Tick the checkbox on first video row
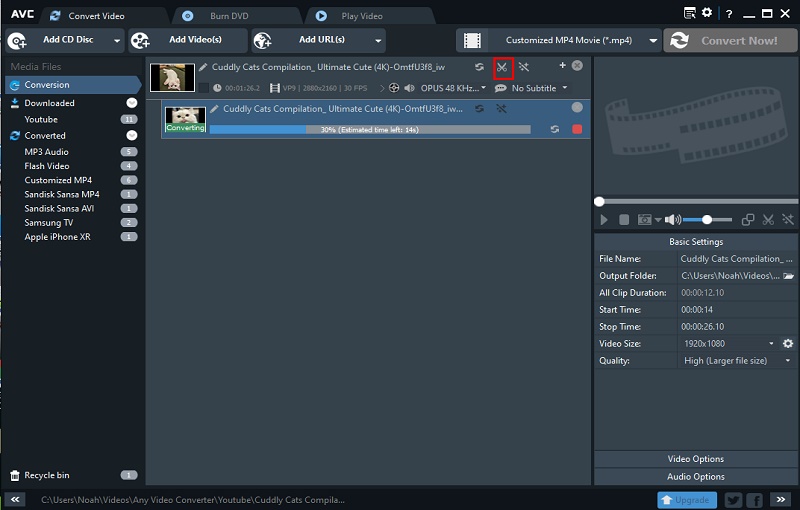Screen dimensions: 800x510 203,88
